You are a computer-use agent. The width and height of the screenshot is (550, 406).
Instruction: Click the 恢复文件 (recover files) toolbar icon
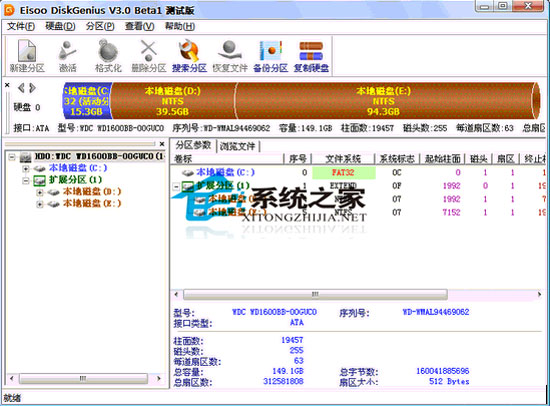click(230, 56)
